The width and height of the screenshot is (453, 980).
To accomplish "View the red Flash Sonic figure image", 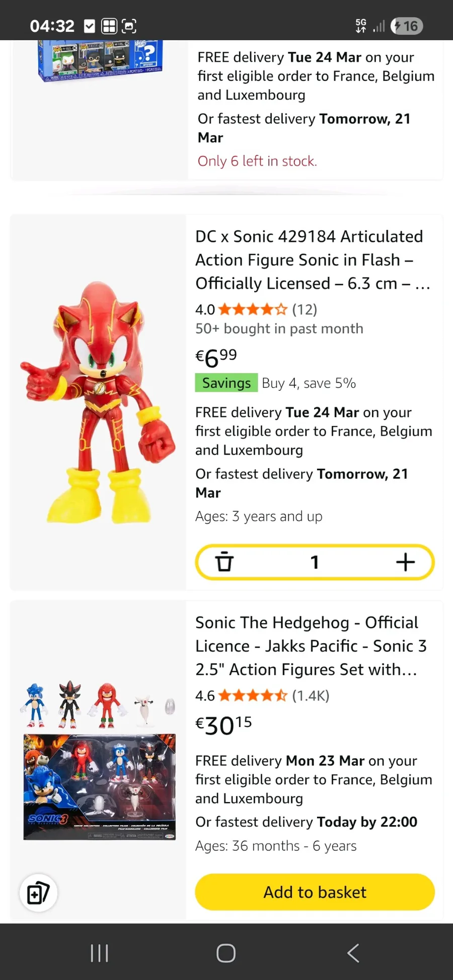I will point(98,402).
